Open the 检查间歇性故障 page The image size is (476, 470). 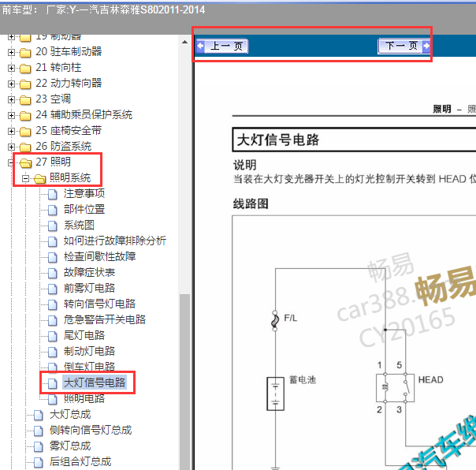(x=99, y=257)
